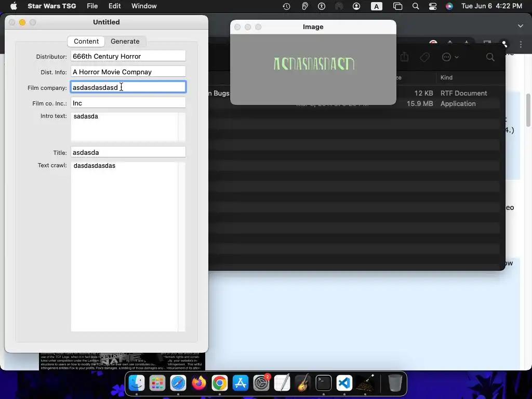
Task: Click the generated logo in the Image window
Action: tap(314, 63)
